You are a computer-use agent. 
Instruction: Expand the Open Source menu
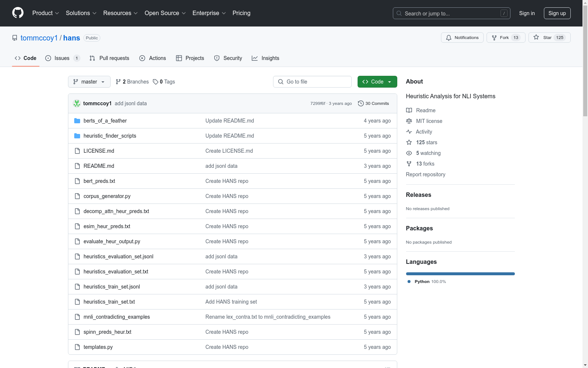pyautogui.click(x=165, y=13)
